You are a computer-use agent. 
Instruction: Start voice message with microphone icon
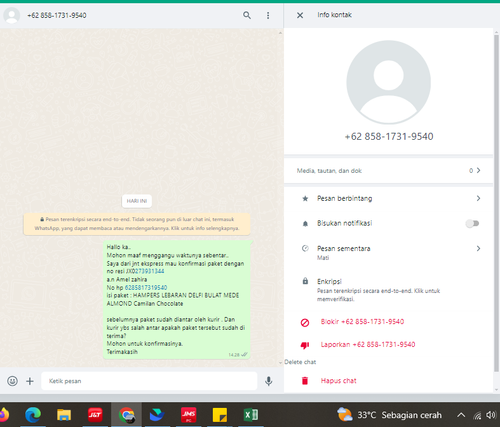[269, 381]
